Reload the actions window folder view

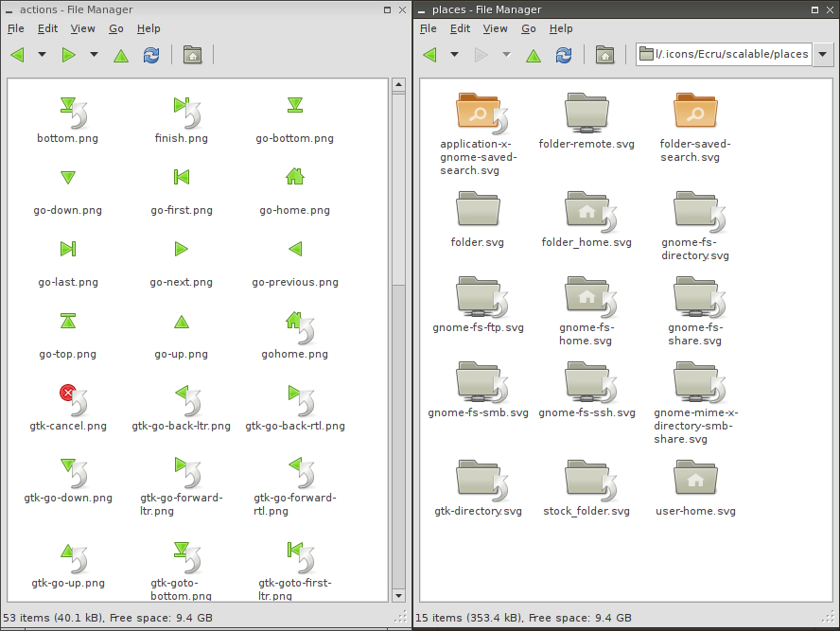151,55
